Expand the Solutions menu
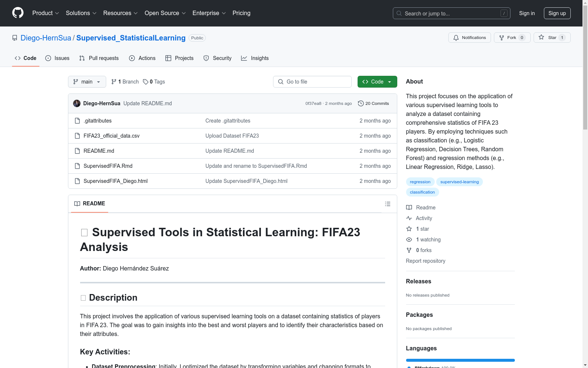This screenshot has width=588, height=368. pyautogui.click(x=81, y=13)
